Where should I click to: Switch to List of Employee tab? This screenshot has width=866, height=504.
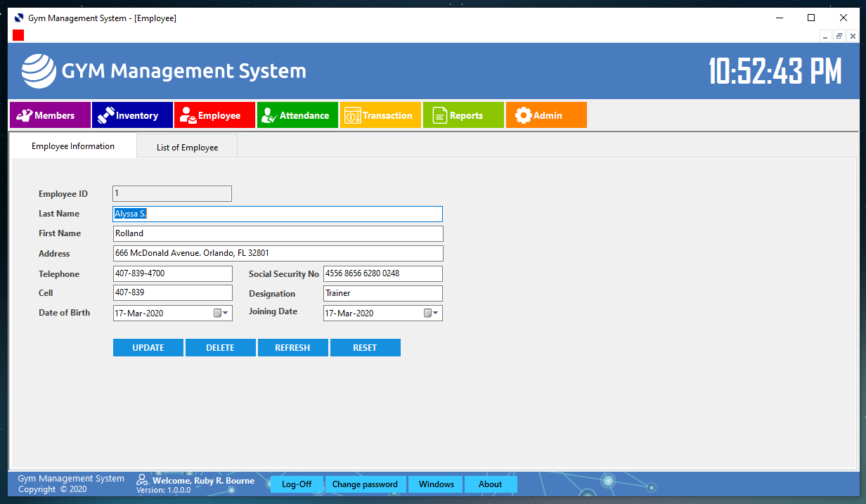[x=187, y=147]
